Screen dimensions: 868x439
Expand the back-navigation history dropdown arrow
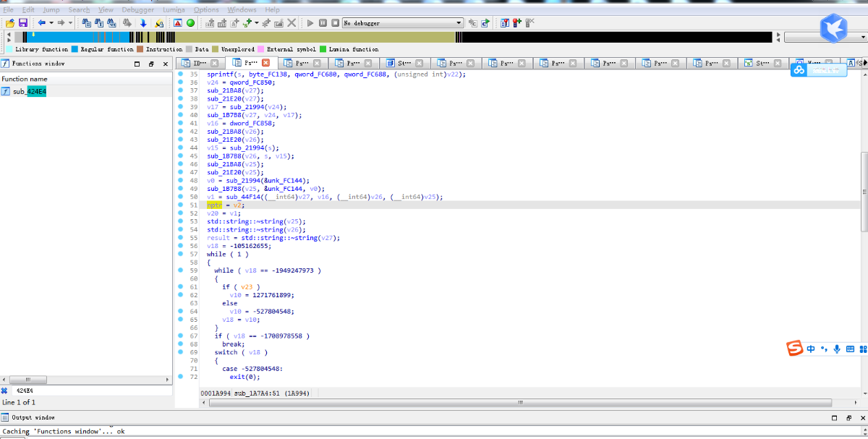pos(51,23)
